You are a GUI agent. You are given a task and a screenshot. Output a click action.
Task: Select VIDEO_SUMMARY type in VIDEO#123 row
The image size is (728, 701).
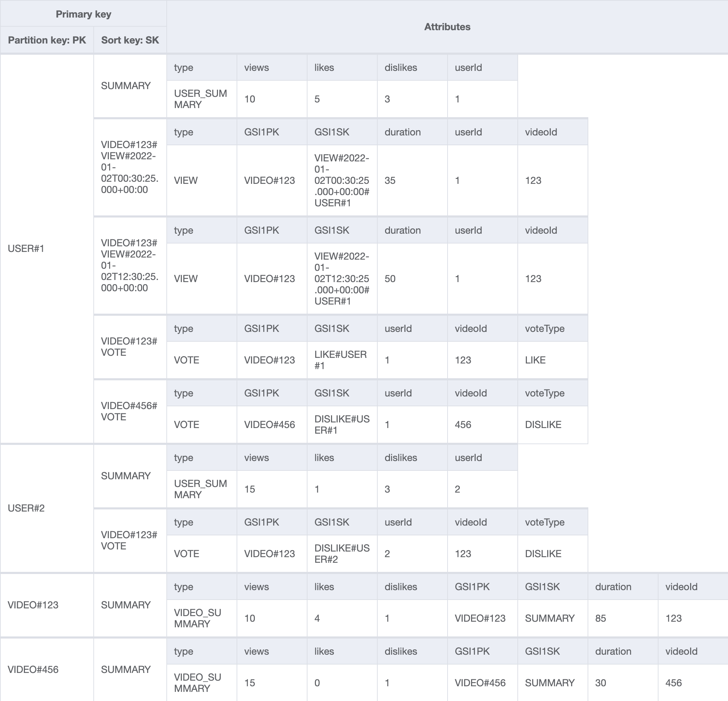(202, 618)
